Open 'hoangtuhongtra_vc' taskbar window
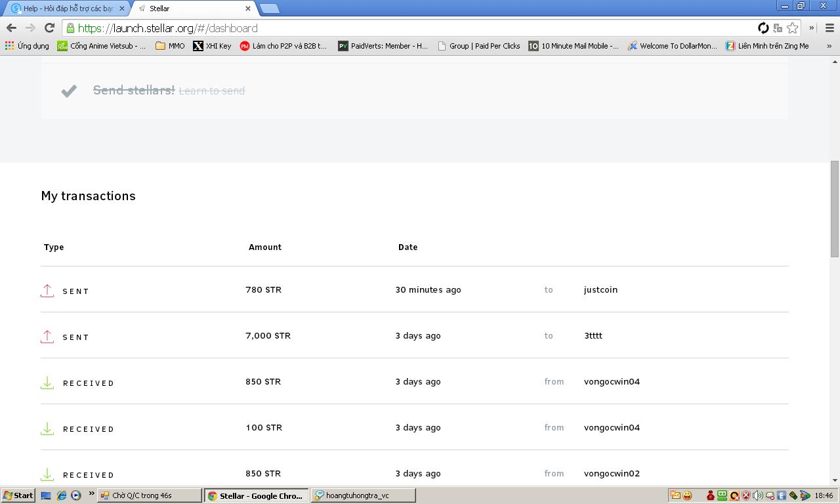The width and height of the screenshot is (840, 504). click(x=364, y=495)
